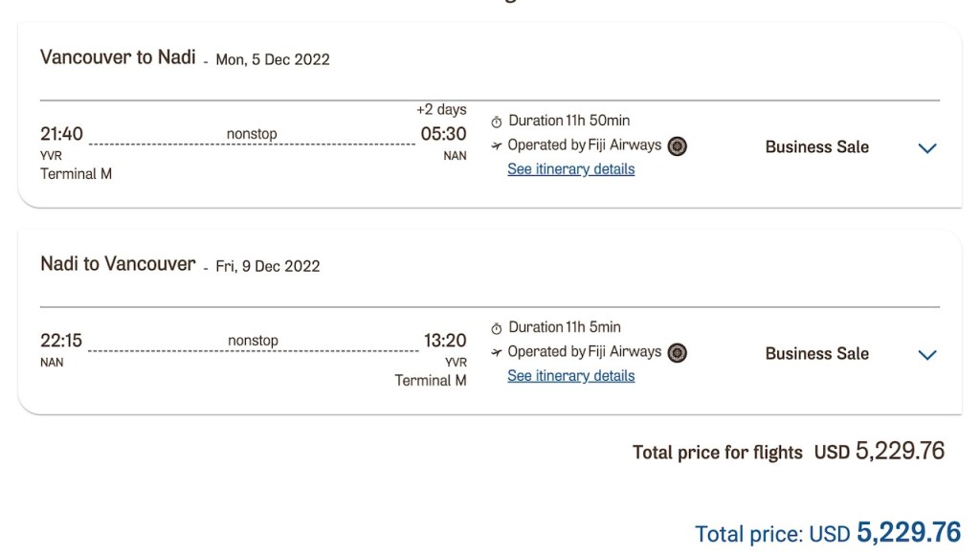Click Fiji Airways logo on outbound flight
Screen dimensions: 980x555
(x=677, y=146)
